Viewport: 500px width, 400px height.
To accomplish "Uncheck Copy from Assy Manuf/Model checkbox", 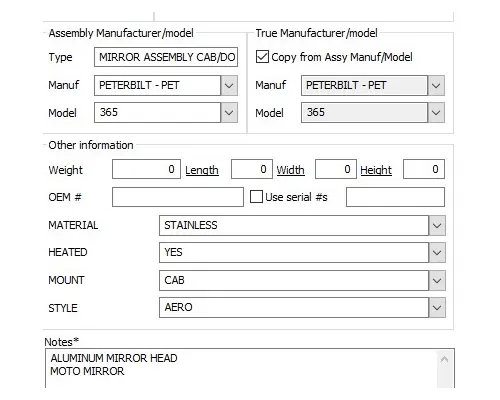I will (262, 57).
